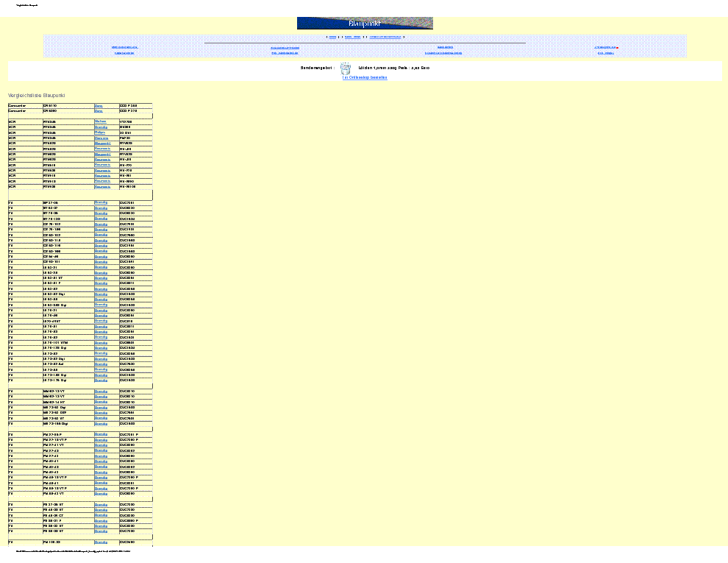Open the 'Im Onlineshop bestellen' link
This screenshot has height=563, width=728.
(x=365, y=77)
